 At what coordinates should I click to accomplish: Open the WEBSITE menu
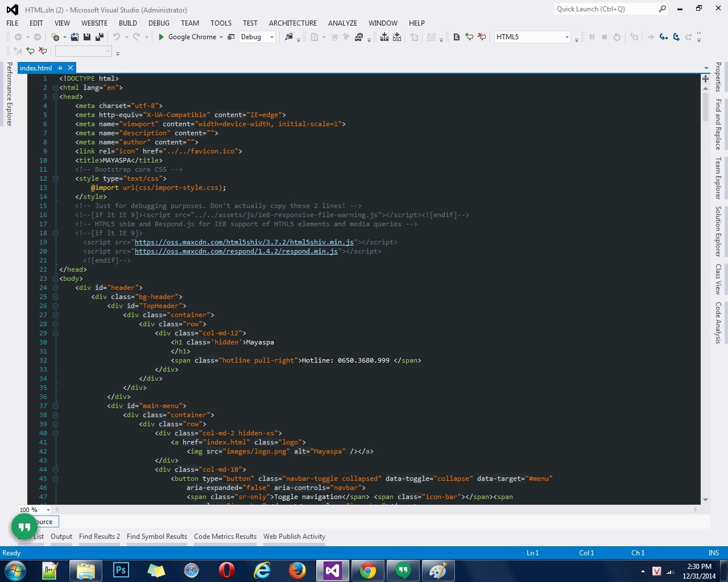[x=94, y=23]
